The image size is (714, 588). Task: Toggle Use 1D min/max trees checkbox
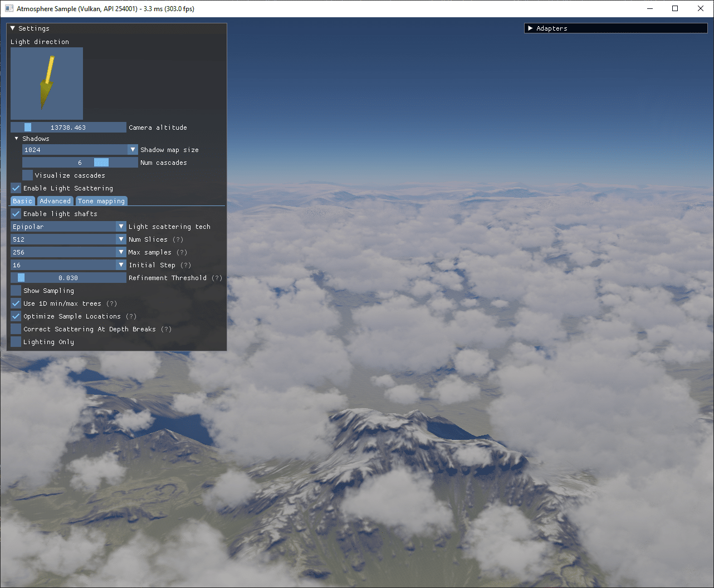pos(16,303)
